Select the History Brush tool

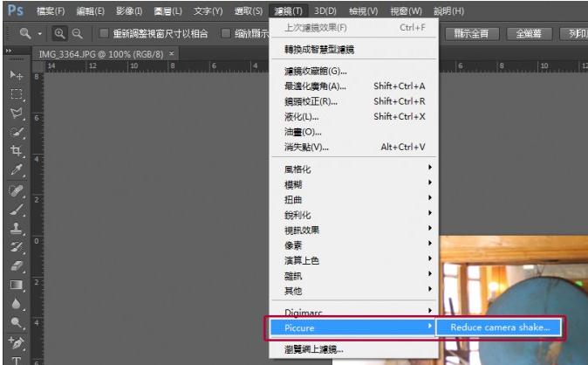pyautogui.click(x=16, y=247)
